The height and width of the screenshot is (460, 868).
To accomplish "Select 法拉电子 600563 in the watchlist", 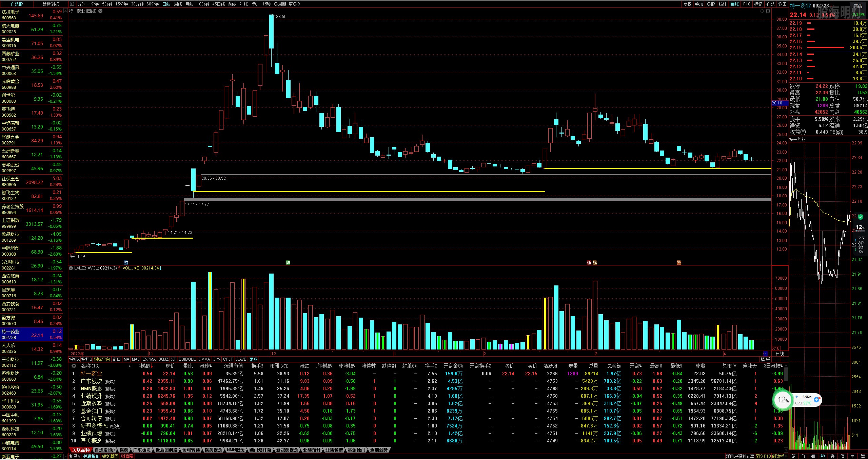I will pyautogui.click(x=32, y=15).
